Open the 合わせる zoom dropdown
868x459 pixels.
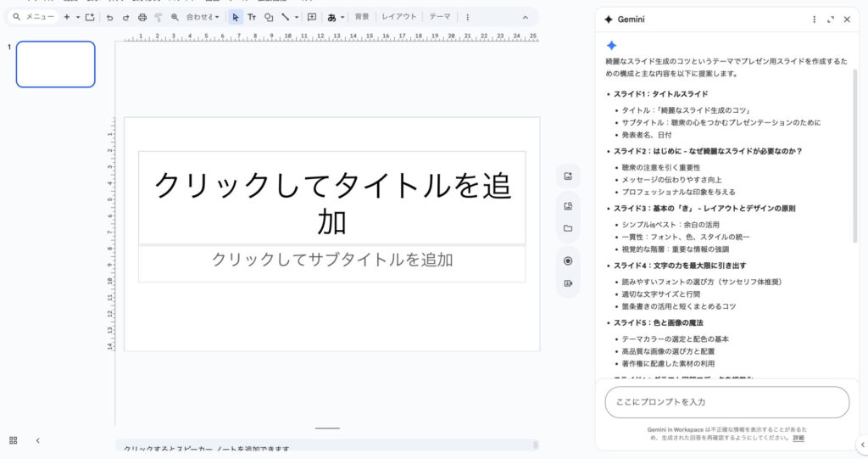tap(203, 17)
